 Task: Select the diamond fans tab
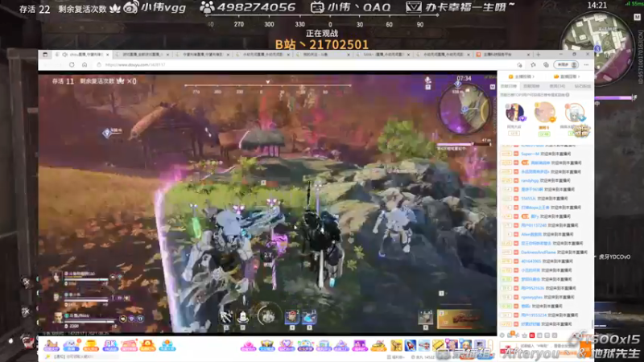point(582,86)
